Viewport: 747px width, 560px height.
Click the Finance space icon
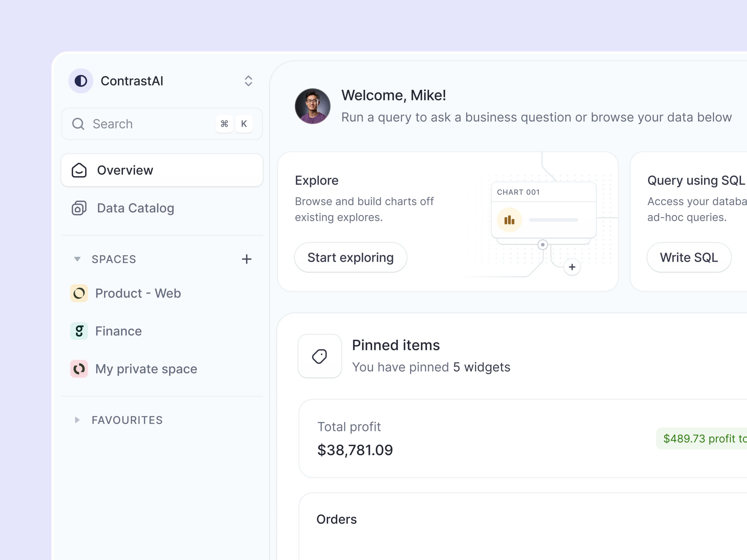[x=79, y=331]
